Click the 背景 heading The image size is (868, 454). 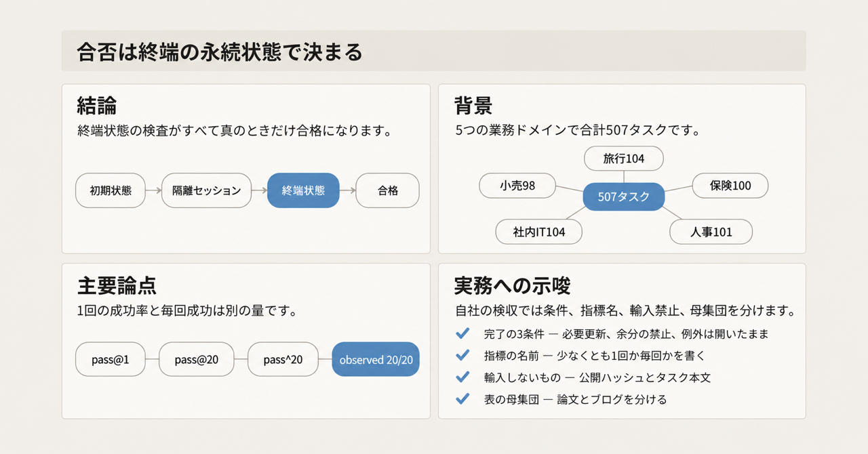(x=473, y=106)
